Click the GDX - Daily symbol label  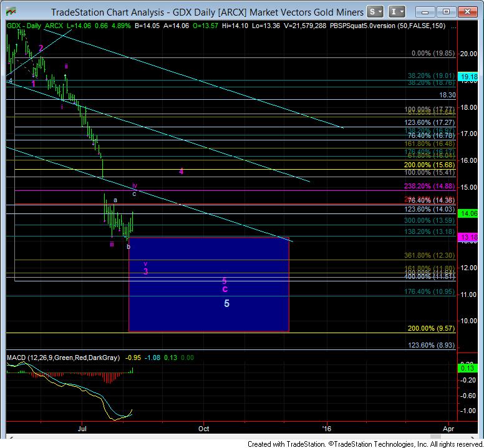coord(24,26)
